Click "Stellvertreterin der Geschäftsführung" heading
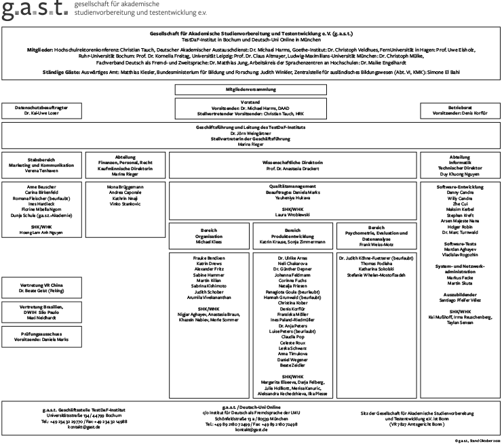 [x=251, y=139]
